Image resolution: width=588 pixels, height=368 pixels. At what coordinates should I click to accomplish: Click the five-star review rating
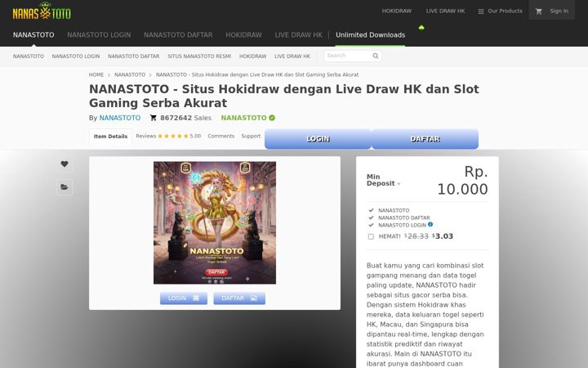[x=173, y=137]
